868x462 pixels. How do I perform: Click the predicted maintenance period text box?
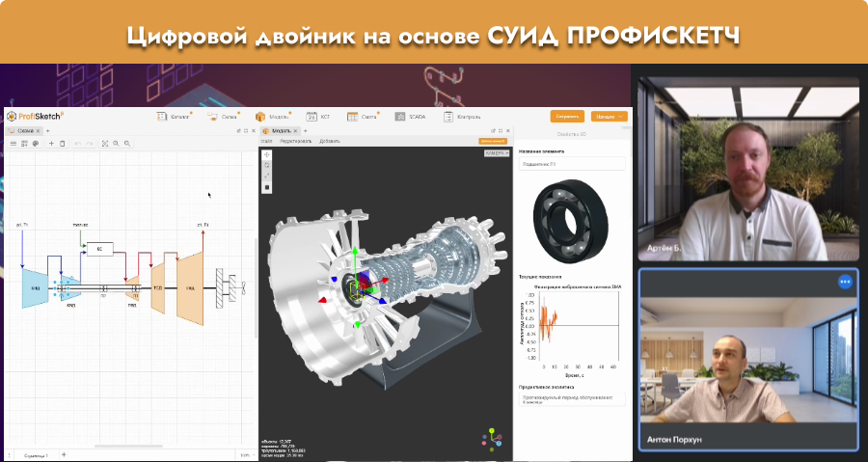tap(572, 399)
